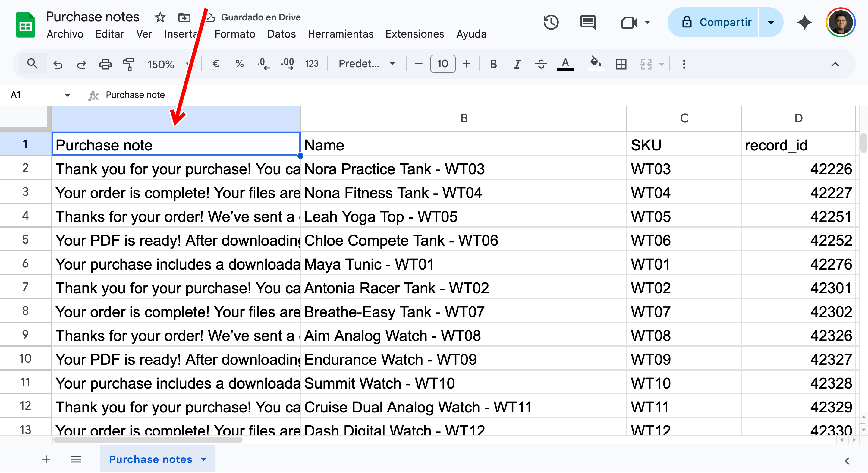The height and width of the screenshot is (473, 868).
Task: Open the Herramientas menu
Action: pos(340,34)
